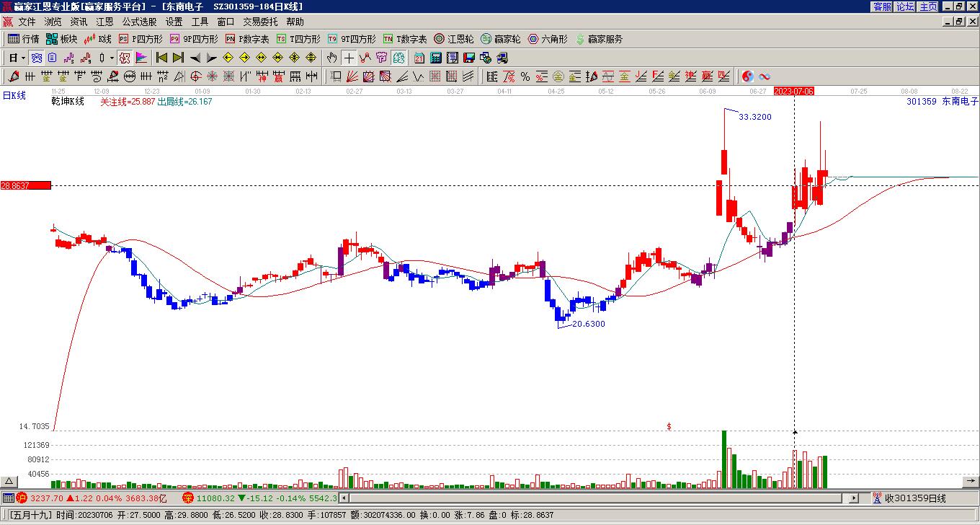
Task: Jump to first bar with the skip-to-start arrow
Action: [162, 58]
